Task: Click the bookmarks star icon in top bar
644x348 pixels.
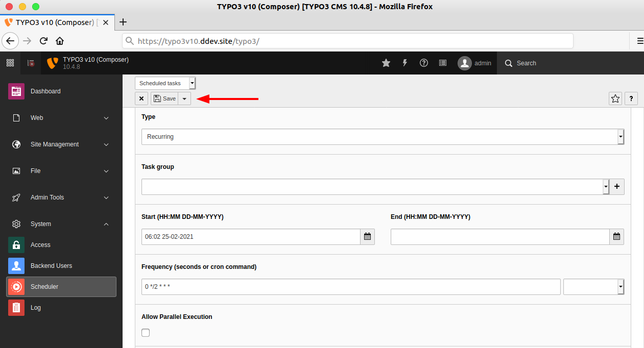Action: click(386, 63)
